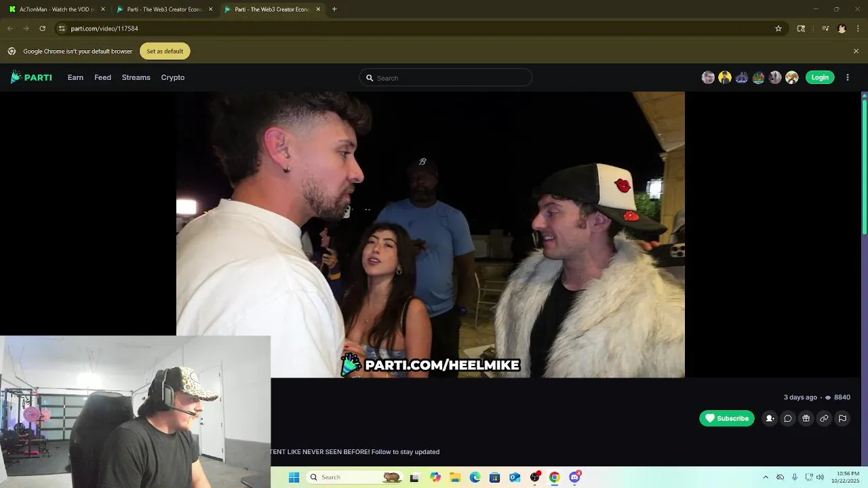Open the Windows Start menu

coord(294,477)
